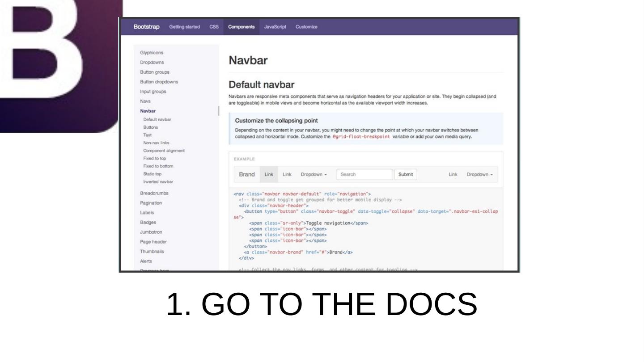
Task: Open the Customize page from the top navbar
Action: 306,27
